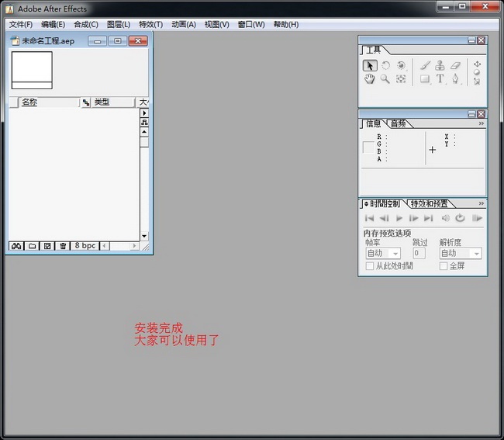
Task: Click the project preview thumbnail
Action: click(x=32, y=70)
